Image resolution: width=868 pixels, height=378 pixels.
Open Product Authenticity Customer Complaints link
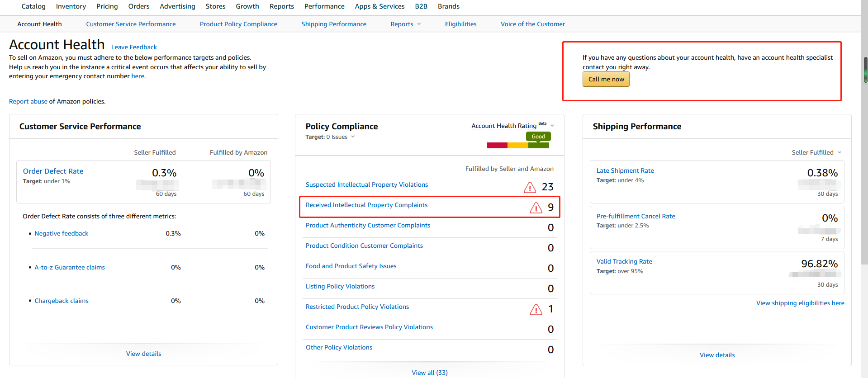(x=368, y=226)
